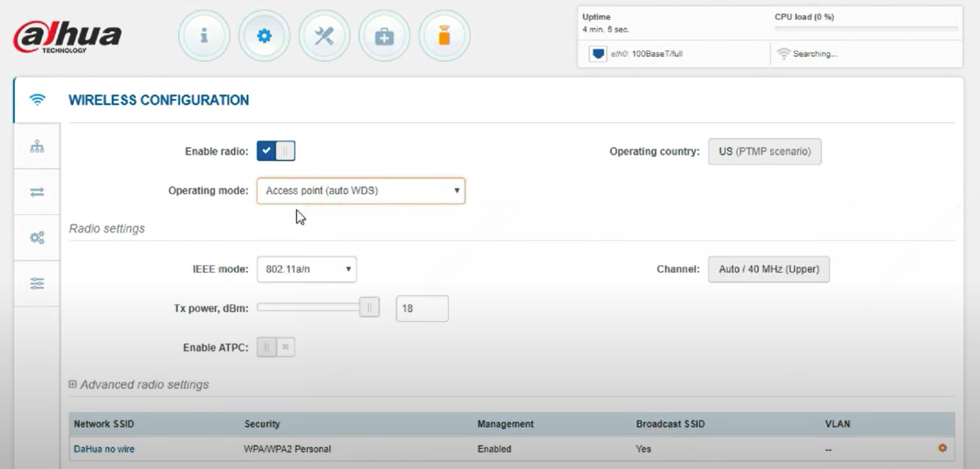Click the US (PTMP scenario) country button
980x469 pixels.
tap(765, 151)
